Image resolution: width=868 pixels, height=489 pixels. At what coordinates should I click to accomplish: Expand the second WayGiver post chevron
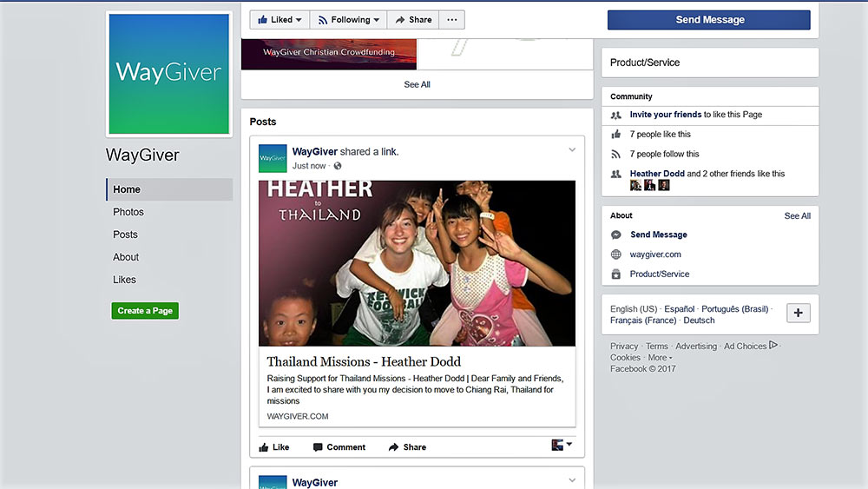pyautogui.click(x=572, y=480)
